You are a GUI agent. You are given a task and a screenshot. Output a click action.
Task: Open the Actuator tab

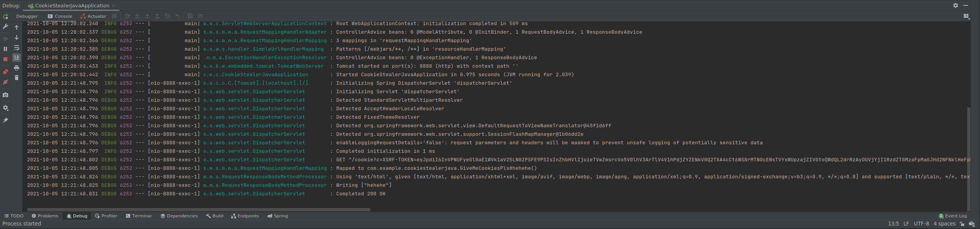click(93, 16)
